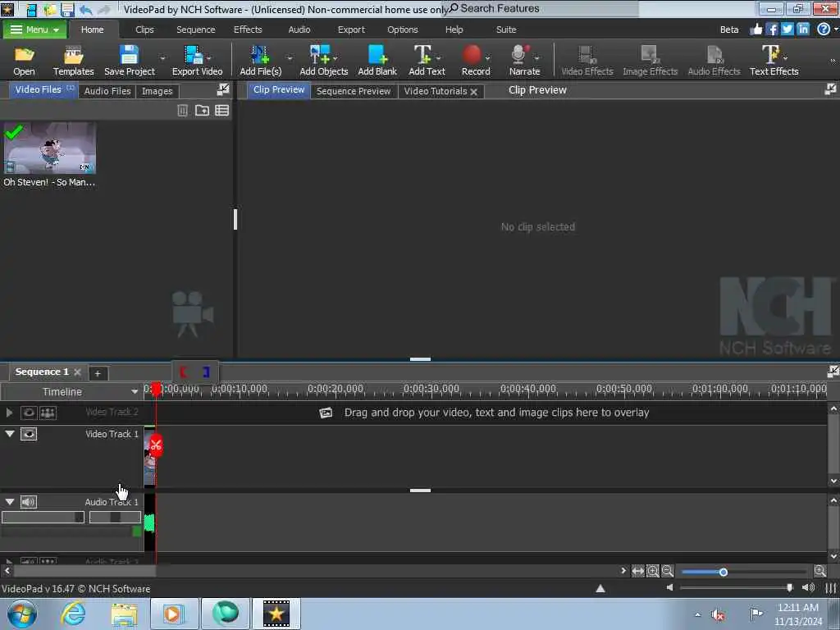Click the Save Project icon
Viewport: 840px width, 630px height.
tap(129, 55)
